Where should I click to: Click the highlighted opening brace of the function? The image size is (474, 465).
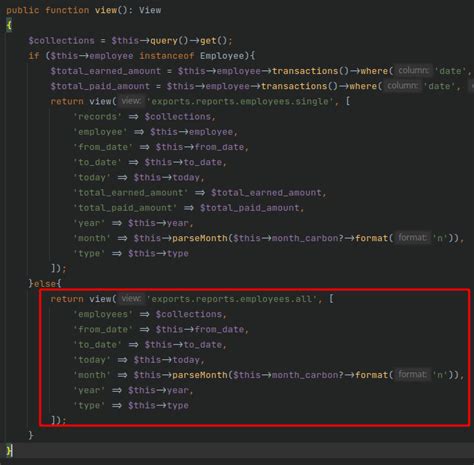click(9, 25)
